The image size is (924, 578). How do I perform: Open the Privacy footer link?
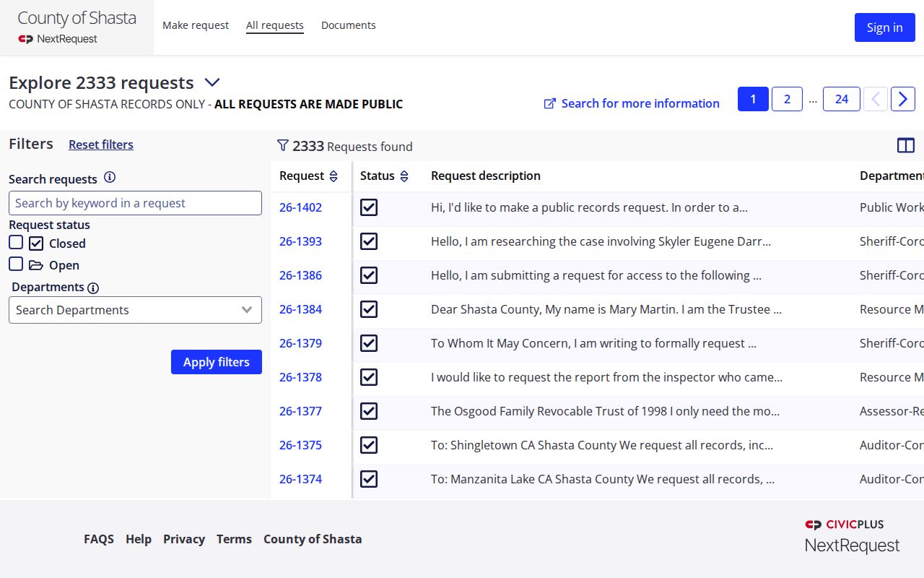click(184, 539)
